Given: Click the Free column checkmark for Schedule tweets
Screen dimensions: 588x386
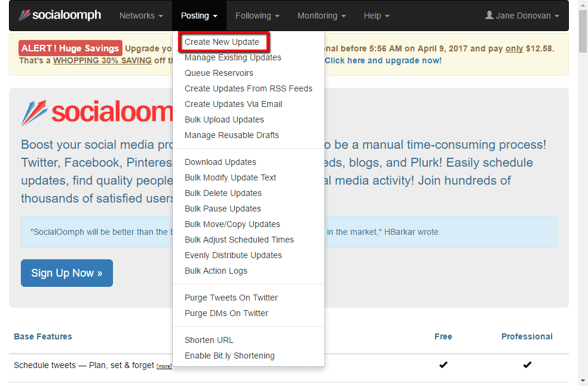Looking at the screenshot, I should click(x=443, y=364).
